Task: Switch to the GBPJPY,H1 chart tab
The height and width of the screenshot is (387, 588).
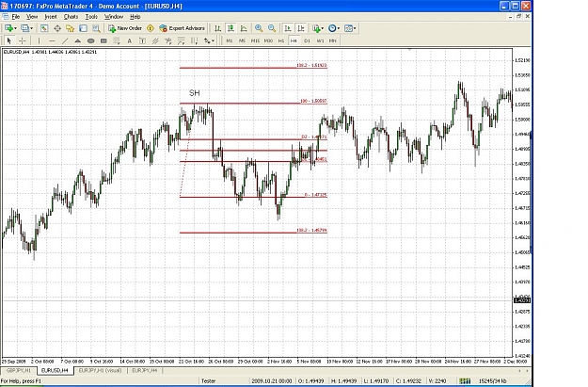Action: pyautogui.click(x=19, y=371)
